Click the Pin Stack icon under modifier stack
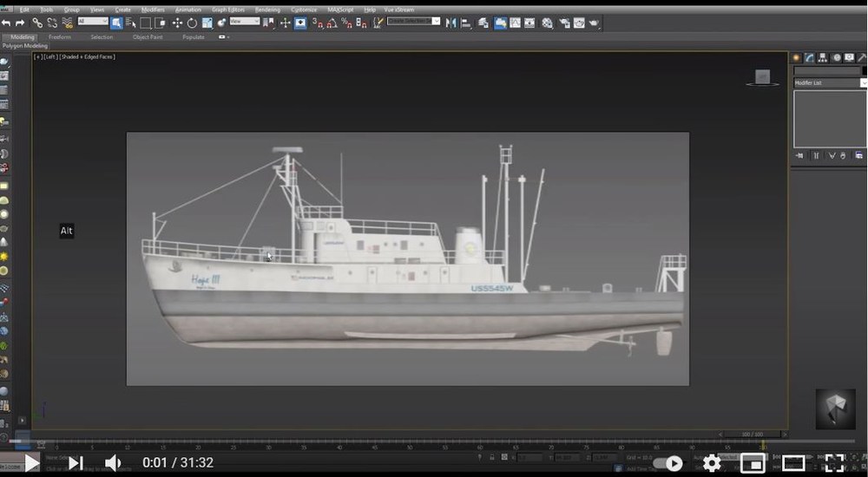Image resolution: width=868 pixels, height=477 pixels. [799, 155]
